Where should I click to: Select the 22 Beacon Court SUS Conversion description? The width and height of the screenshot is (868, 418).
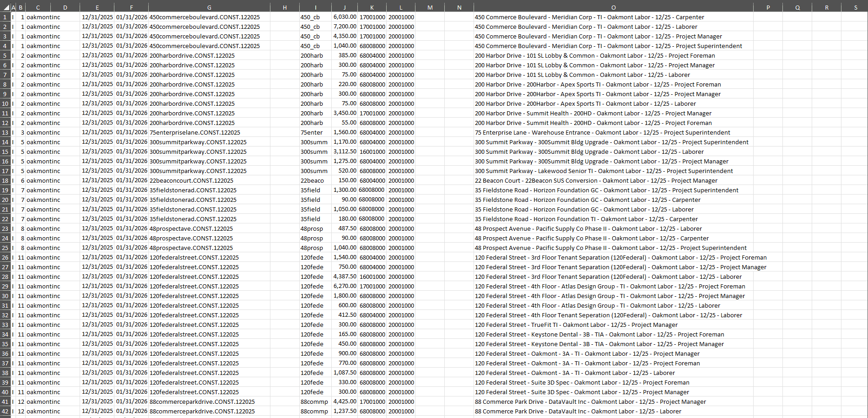[613, 180]
